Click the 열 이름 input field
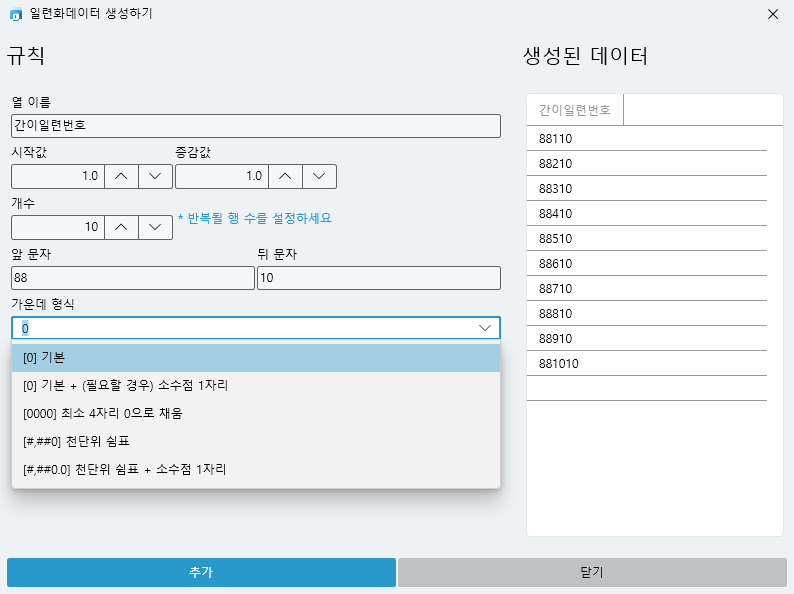Image resolution: width=794 pixels, height=594 pixels. click(256, 126)
